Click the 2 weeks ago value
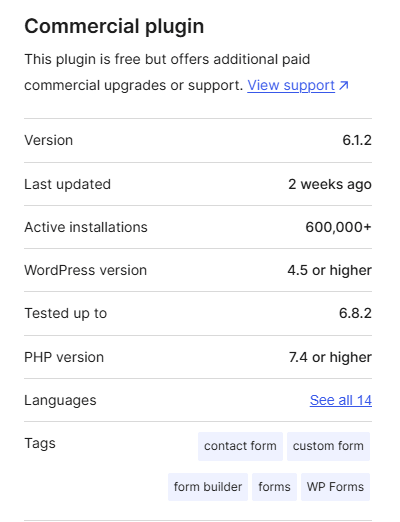Image resolution: width=400 pixels, height=522 pixels. point(330,184)
